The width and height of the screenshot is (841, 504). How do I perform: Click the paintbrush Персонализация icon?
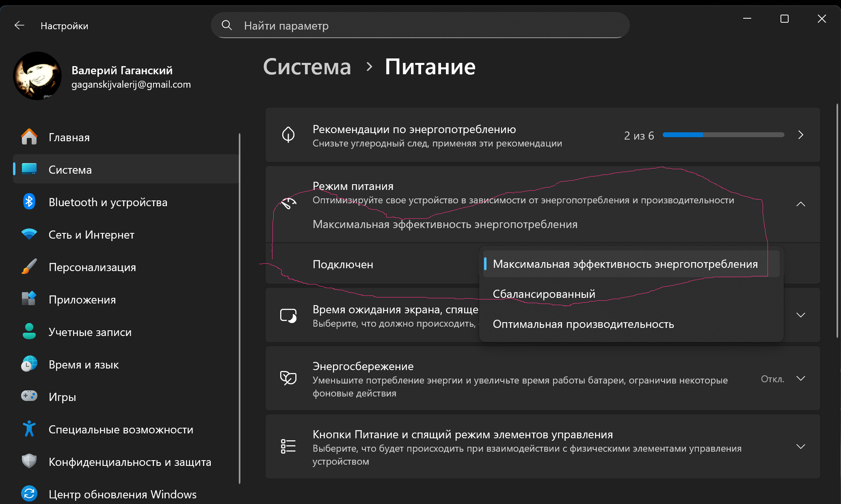tap(29, 267)
